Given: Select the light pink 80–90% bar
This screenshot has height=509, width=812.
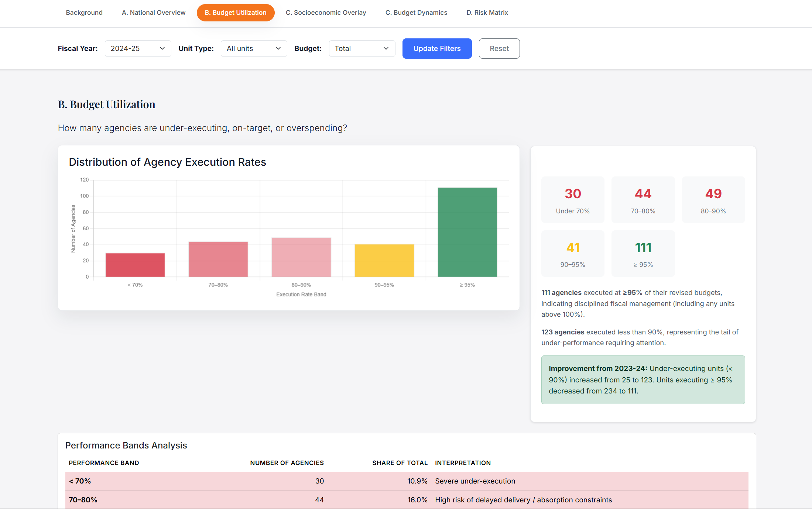Looking at the screenshot, I should (301, 257).
